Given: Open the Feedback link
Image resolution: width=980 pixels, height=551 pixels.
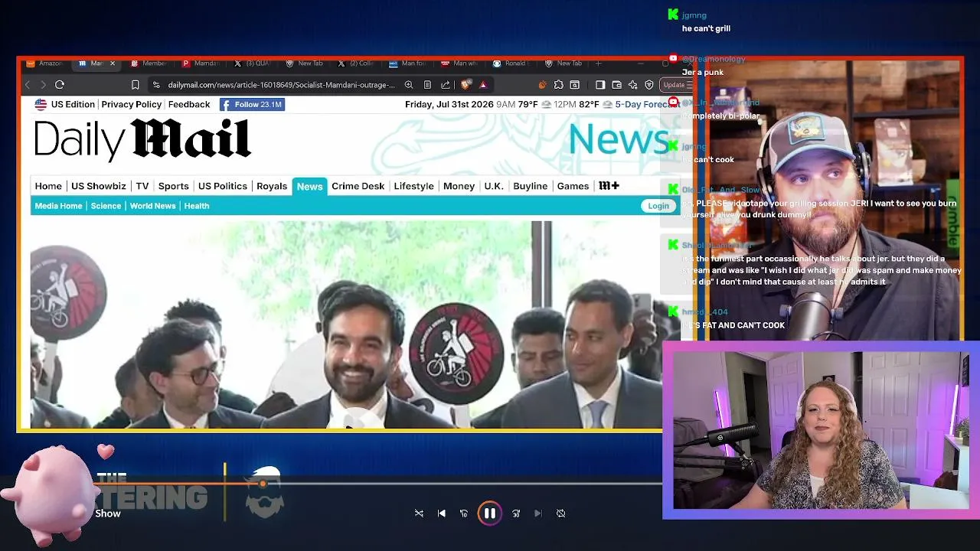Looking at the screenshot, I should click(189, 105).
